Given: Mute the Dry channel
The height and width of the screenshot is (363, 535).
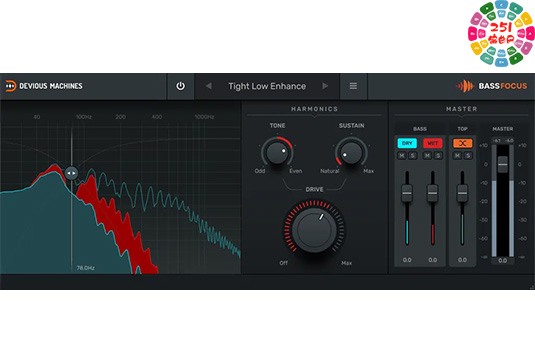Looking at the screenshot, I should point(402,156).
